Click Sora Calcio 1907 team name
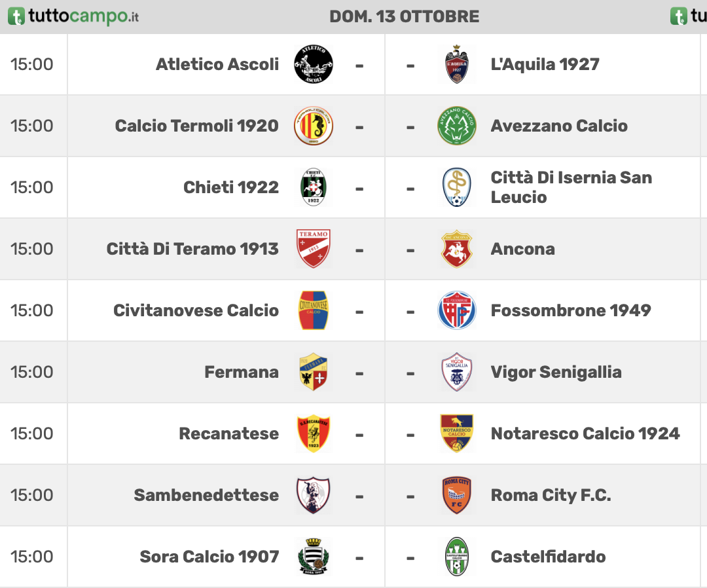Image resolution: width=707 pixels, height=588 pixels. pos(209,557)
